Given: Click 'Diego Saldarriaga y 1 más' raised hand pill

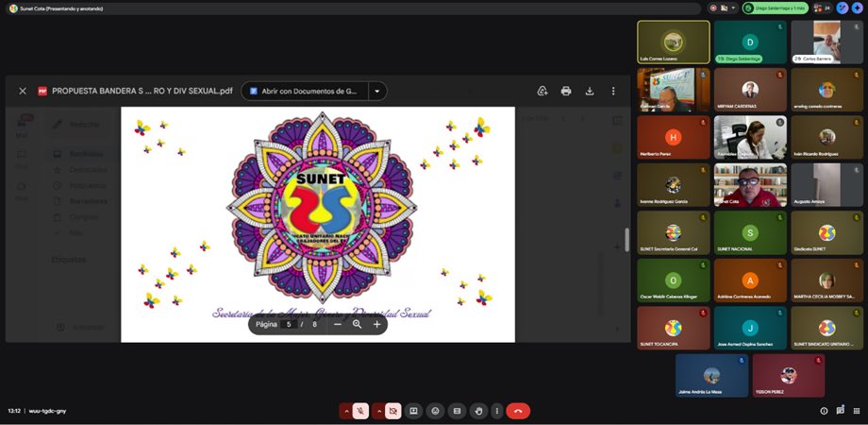Looking at the screenshot, I should pyautogui.click(x=775, y=8).
